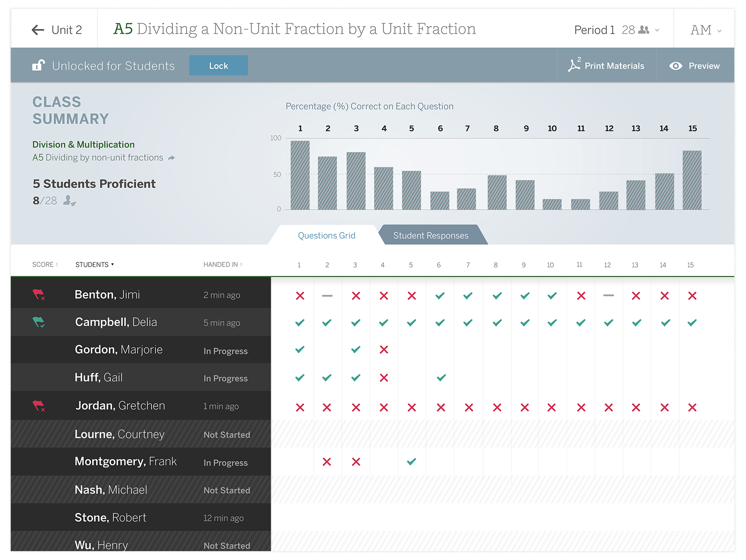746x560 pixels.
Task: Click the Preview button label
Action: pos(704,66)
